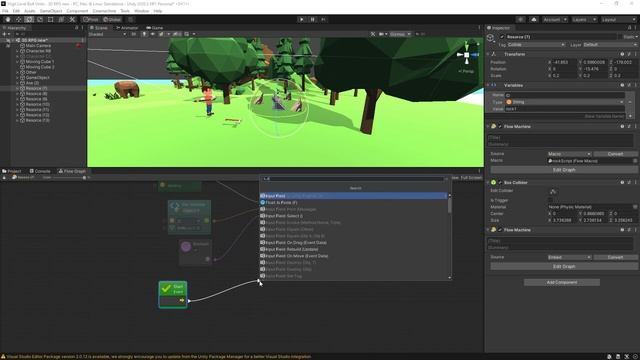Toggle scene audio with the speaker icon
The width and height of the screenshot is (640, 360).
153,34
